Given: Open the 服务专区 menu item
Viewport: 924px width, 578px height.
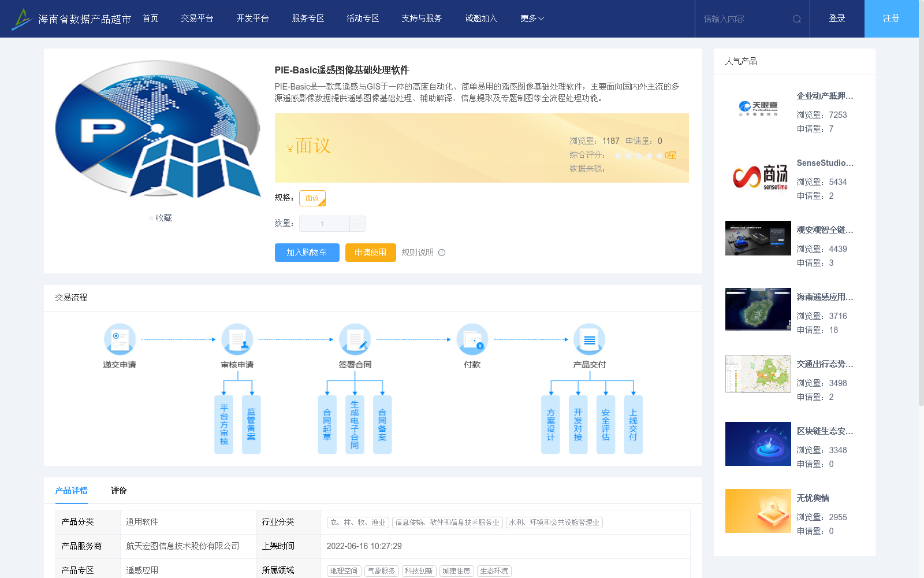Looking at the screenshot, I should pos(308,18).
